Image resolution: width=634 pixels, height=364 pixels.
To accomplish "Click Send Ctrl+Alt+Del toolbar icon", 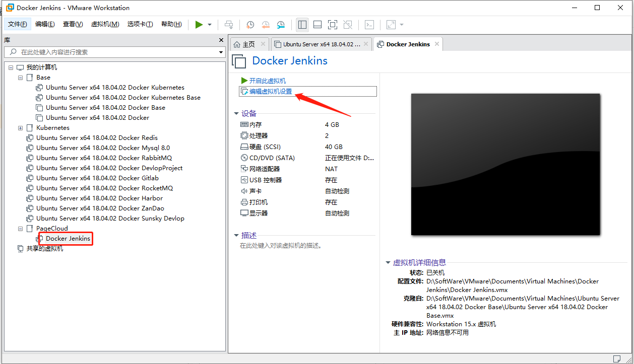I will (x=229, y=24).
